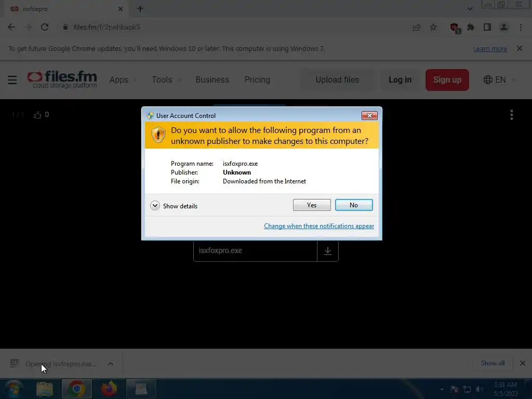Image resolution: width=532 pixels, height=399 pixels.
Task: Open the Apps dropdown menu
Action: (123, 79)
